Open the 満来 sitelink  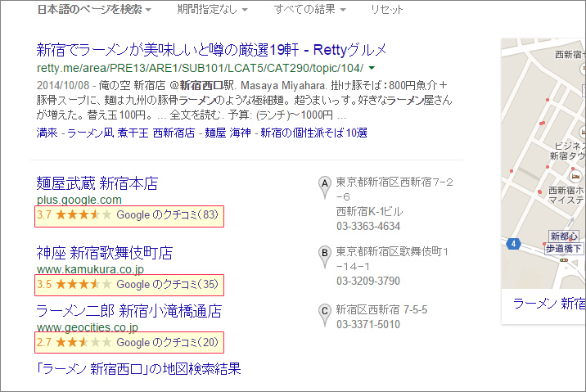point(47,133)
